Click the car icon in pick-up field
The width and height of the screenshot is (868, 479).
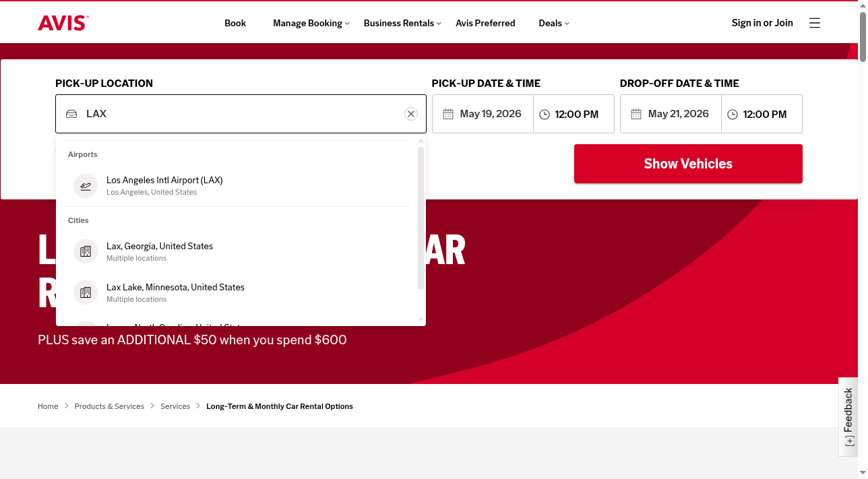71,114
